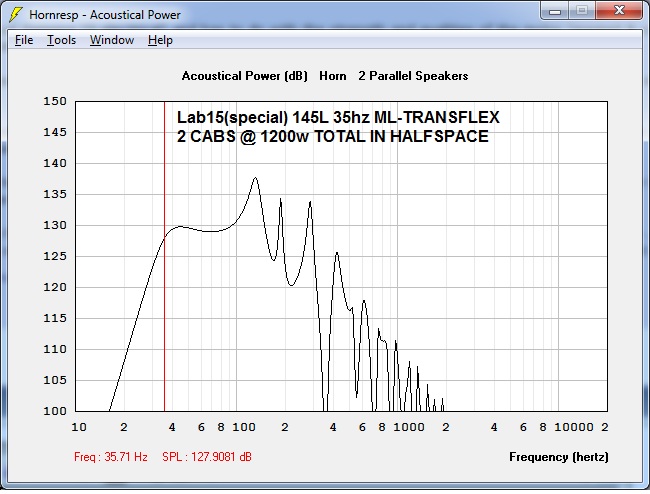The height and width of the screenshot is (494, 650).
Task: Click the 1000 Hz x-axis label
Action: click(x=409, y=427)
